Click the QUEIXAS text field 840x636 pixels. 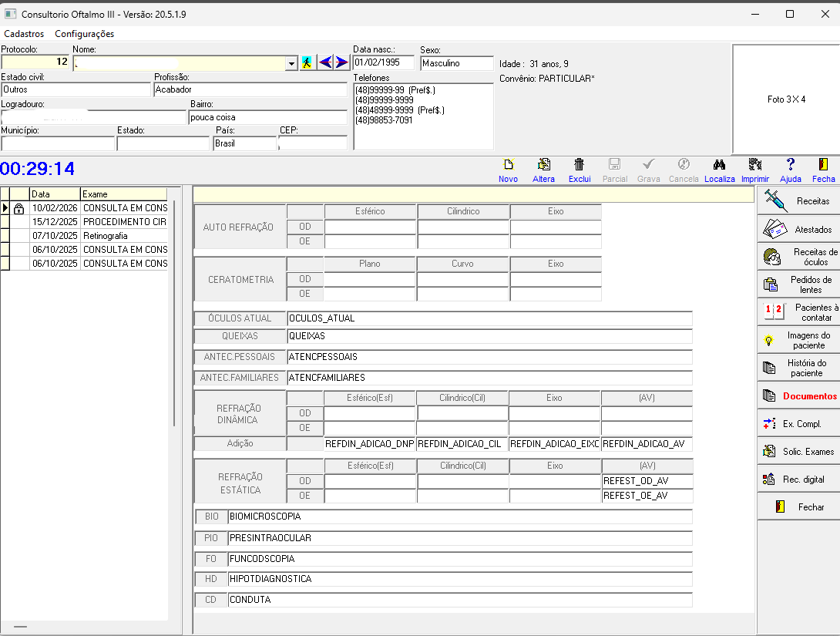[489, 337]
